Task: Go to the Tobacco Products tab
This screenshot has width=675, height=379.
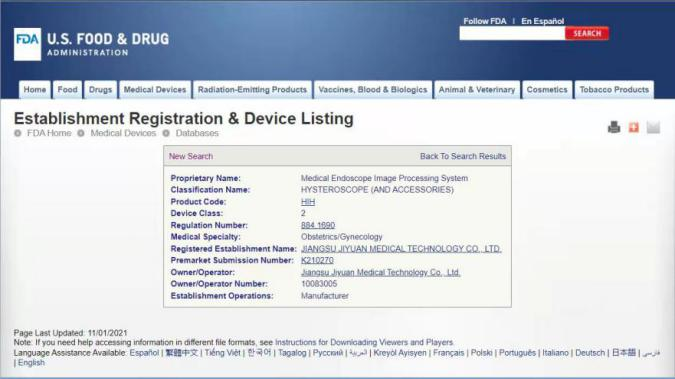Action: 614,90
